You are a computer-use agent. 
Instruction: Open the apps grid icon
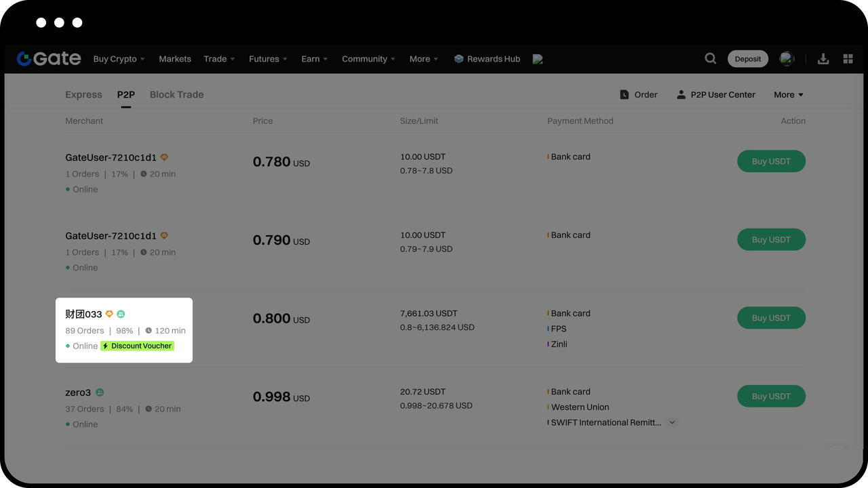click(848, 59)
